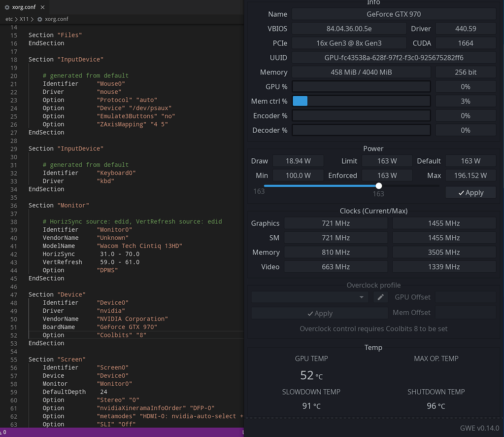Click the UUID value field
The height and width of the screenshot is (437, 504).
point(394,58)
